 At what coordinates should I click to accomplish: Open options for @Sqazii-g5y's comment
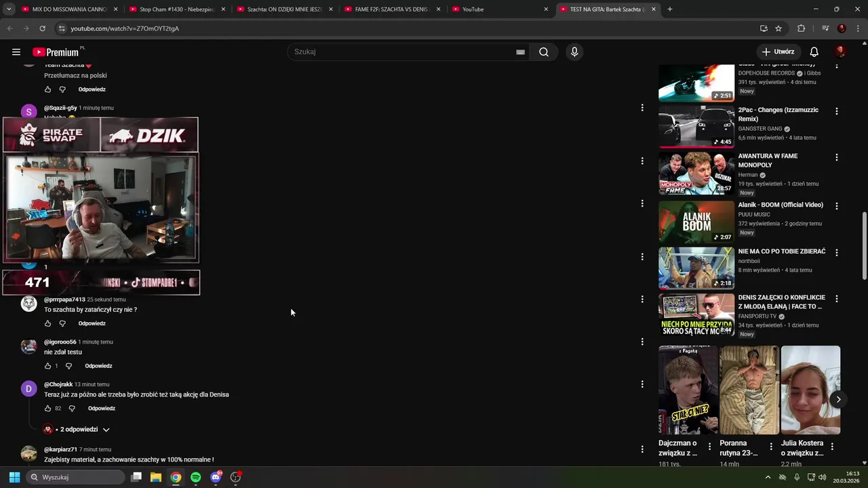coord(642,108)
